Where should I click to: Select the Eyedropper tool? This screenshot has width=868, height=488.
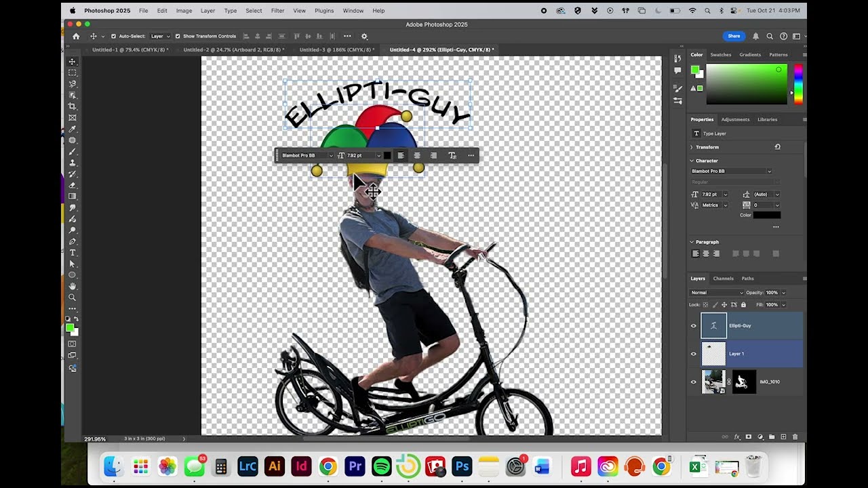pyautogui.click(x=72, y=129)
